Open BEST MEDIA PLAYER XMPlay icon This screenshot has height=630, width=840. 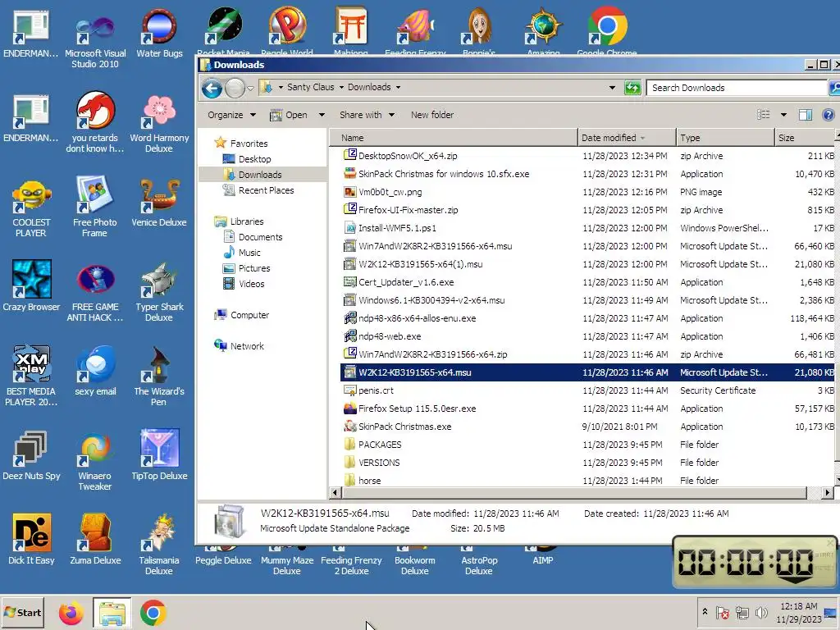point(31,376)
